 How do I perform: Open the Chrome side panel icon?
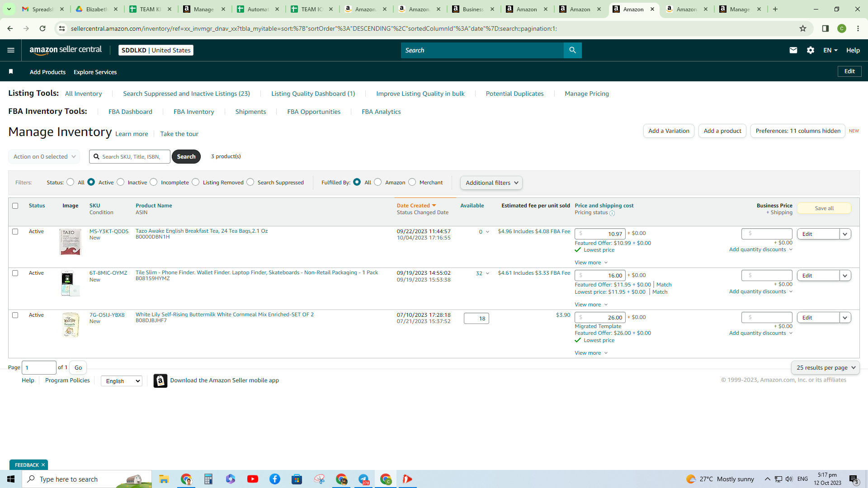click(826, 28)
